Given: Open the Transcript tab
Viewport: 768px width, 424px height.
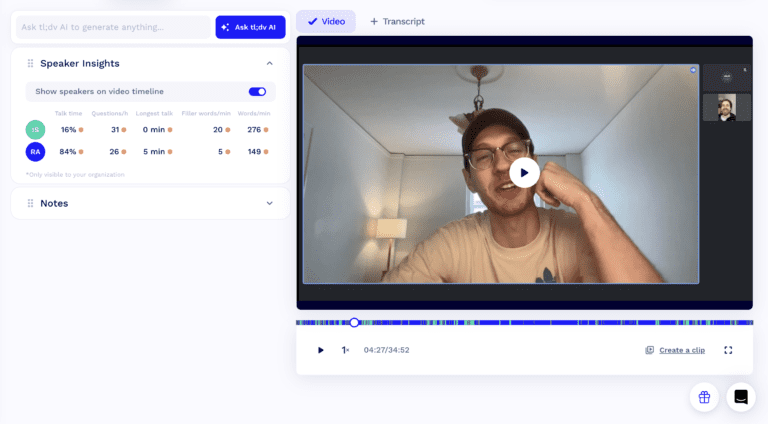Looking at the screenshot, I should pyautogui.click(x=397, y=22).
